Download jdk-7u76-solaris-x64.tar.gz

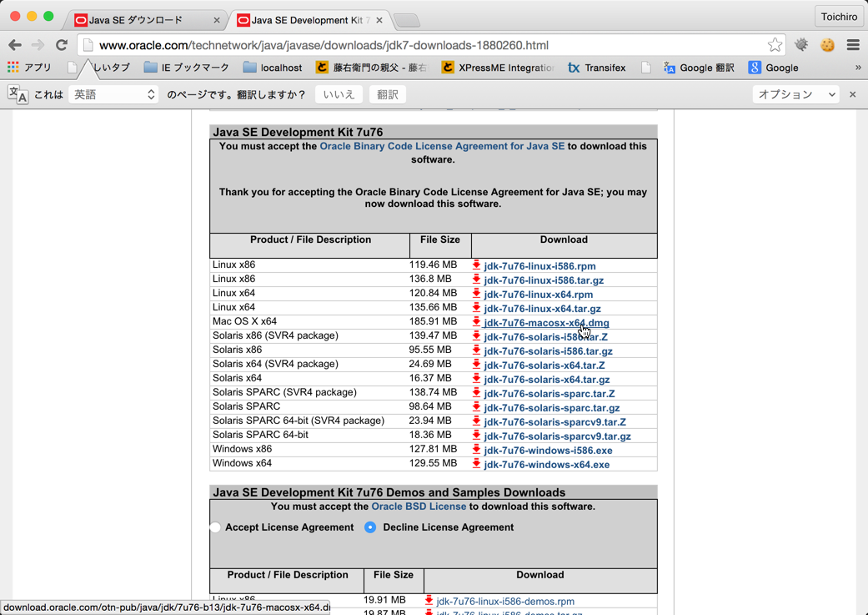tap(546, 380)
